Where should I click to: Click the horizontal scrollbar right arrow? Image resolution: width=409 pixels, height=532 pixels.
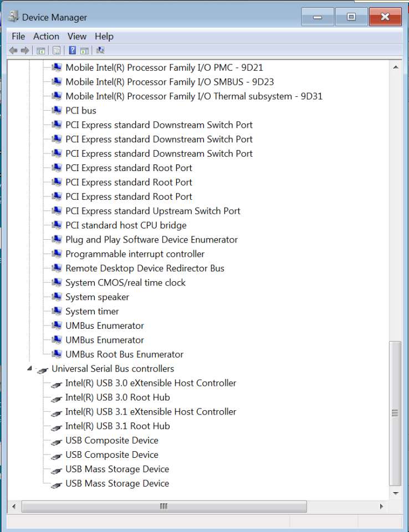pos(381,507)
